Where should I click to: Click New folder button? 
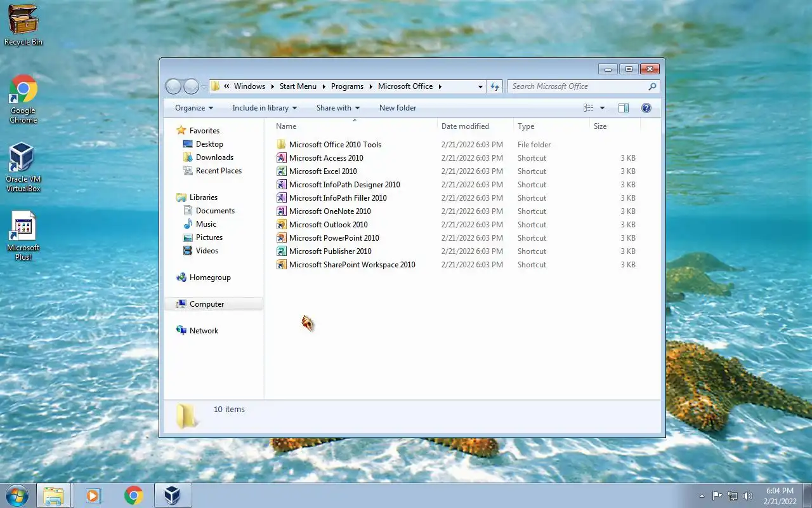tap(398, 108)
